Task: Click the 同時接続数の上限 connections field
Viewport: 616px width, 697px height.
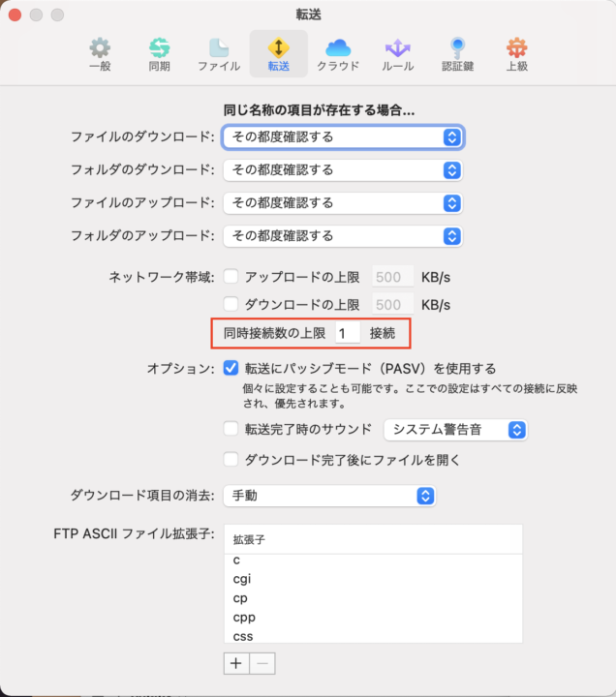Action: coord(348,333)
